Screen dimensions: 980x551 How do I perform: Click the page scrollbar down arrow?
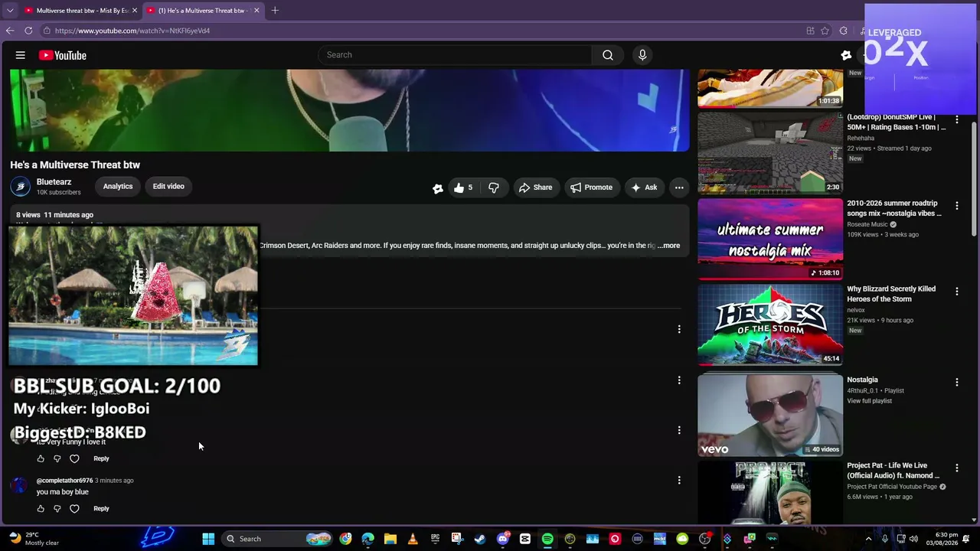point(975,520)
